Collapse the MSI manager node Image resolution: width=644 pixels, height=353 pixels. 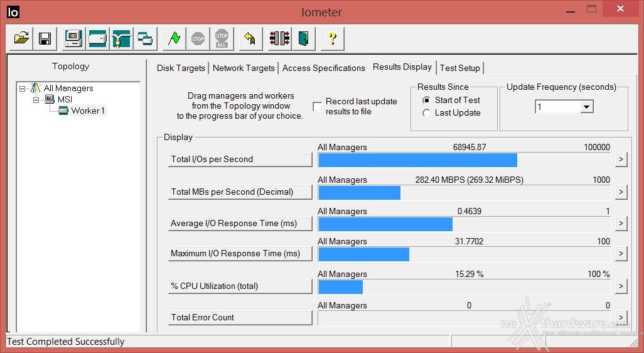(x=36, y=100)
